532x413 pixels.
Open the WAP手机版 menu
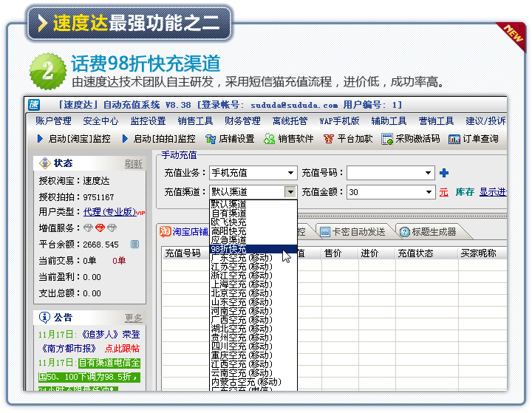click(339, 121)
